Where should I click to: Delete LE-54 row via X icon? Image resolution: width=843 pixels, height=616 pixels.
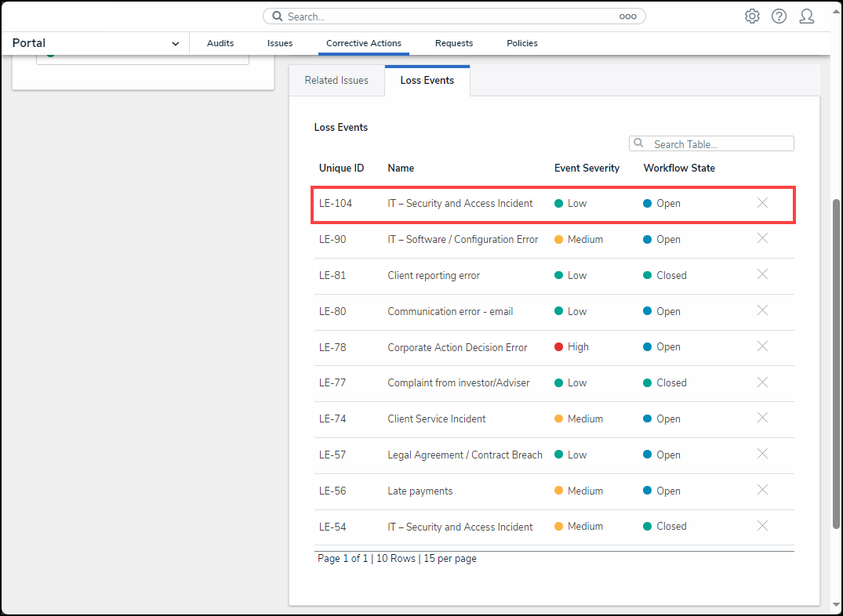762,526
